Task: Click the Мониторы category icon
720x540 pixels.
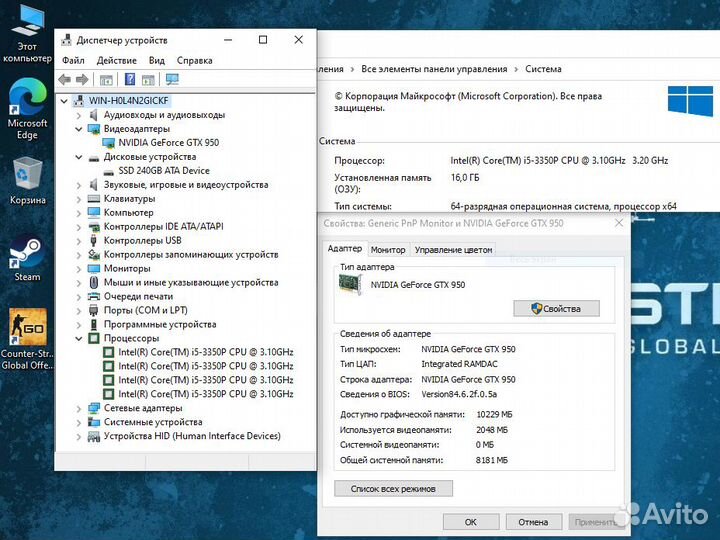Action: coord(94,268)
